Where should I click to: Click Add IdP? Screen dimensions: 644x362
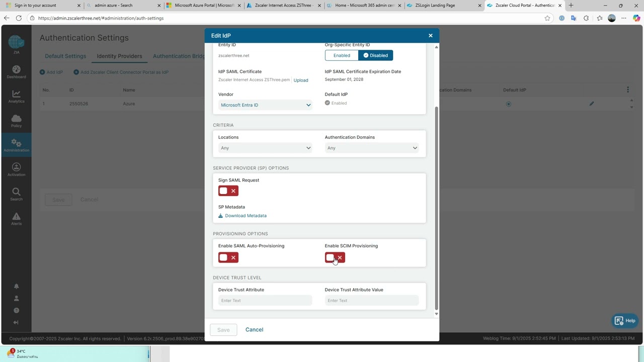[51, 72]
